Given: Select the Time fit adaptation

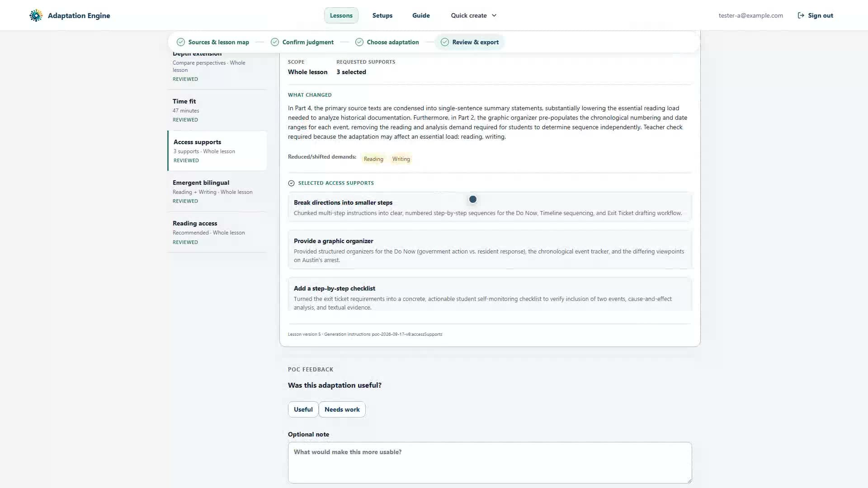Looking at the screenshot, I should [x=217, y=110].
